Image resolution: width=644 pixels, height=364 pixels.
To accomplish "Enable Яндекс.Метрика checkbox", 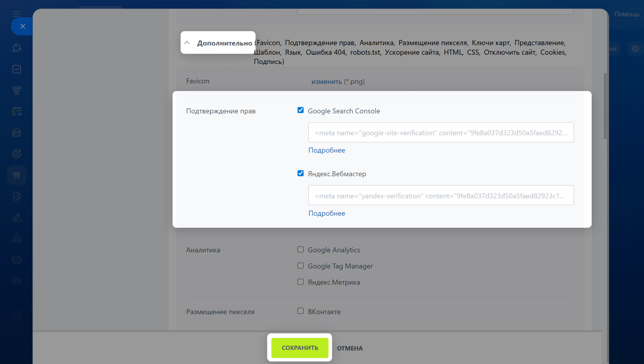I will coord(301,282).
